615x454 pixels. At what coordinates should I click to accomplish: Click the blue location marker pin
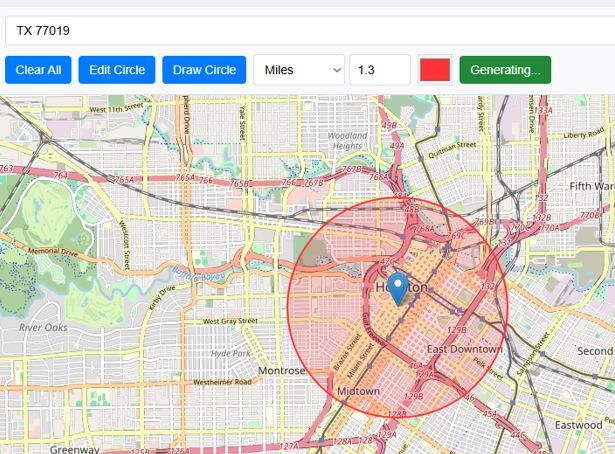[x=397, y=288]
